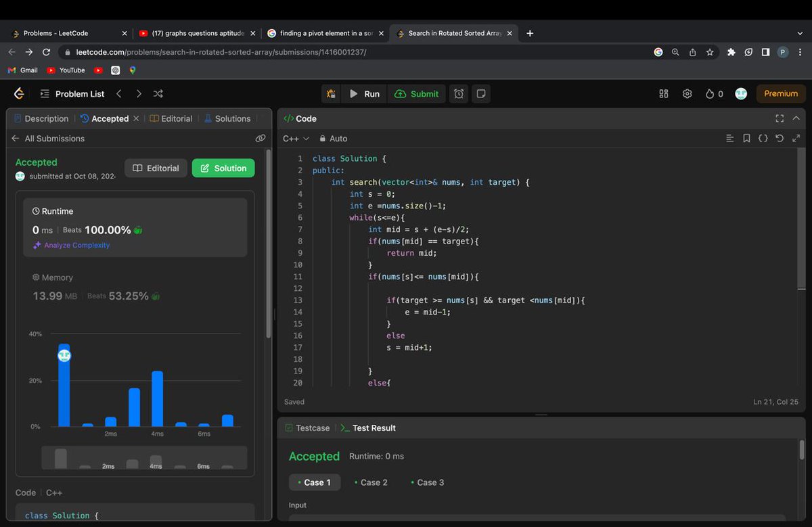
Task: Start the alarm clock timer icon
Action: click(459, 94)
